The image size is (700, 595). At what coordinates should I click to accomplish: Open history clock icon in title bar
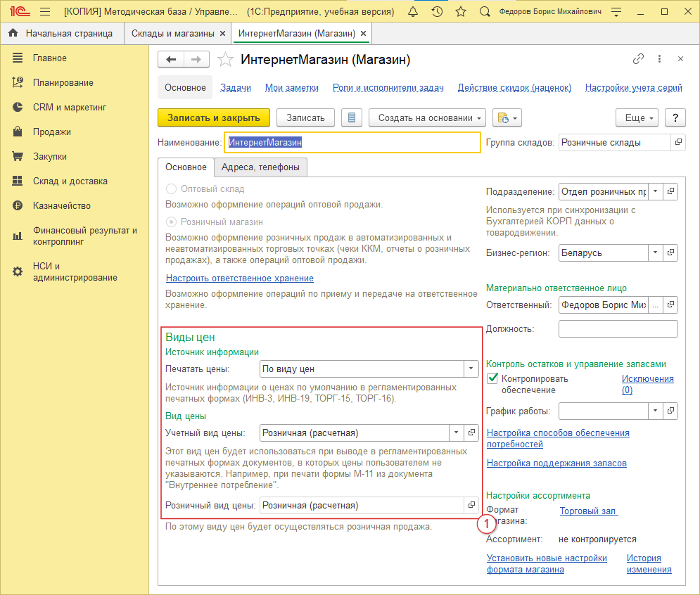(x=437, y=12)
